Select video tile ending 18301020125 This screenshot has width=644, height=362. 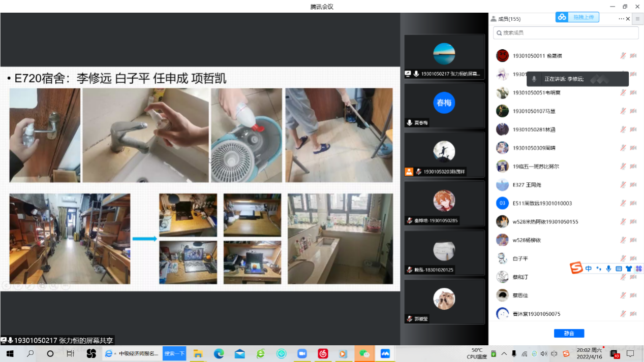[x=444, y=252]
